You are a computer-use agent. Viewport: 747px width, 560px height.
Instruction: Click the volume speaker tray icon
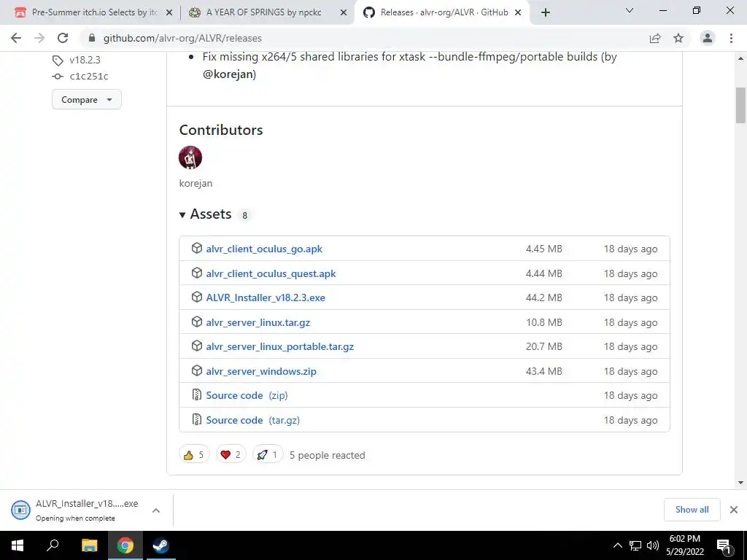click(x=652, y=545)
